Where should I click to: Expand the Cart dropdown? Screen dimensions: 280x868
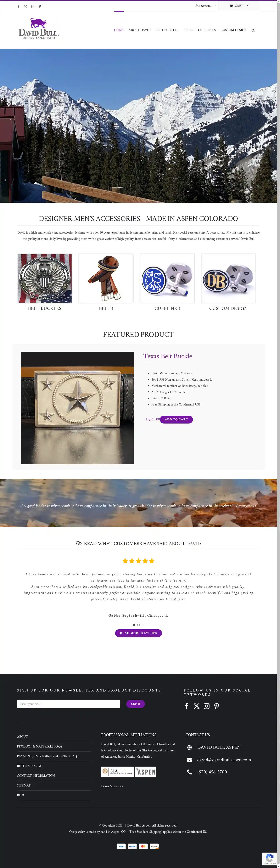click(239, 6)
